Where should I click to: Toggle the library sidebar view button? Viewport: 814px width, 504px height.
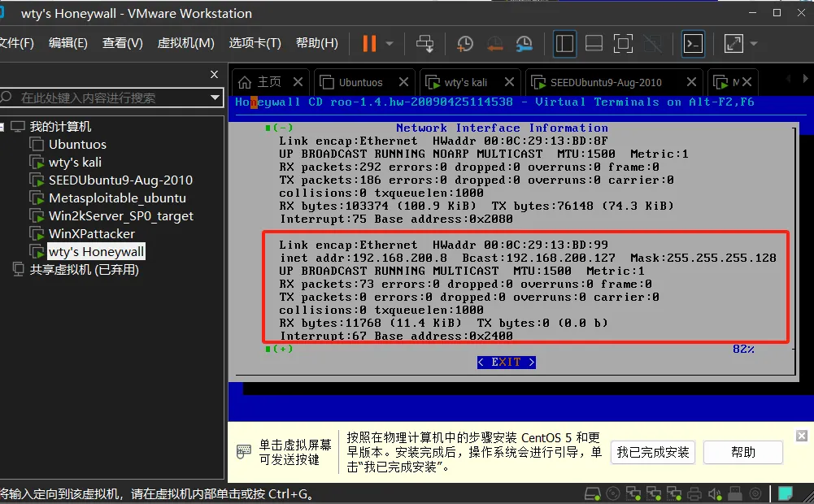(564, 44)
